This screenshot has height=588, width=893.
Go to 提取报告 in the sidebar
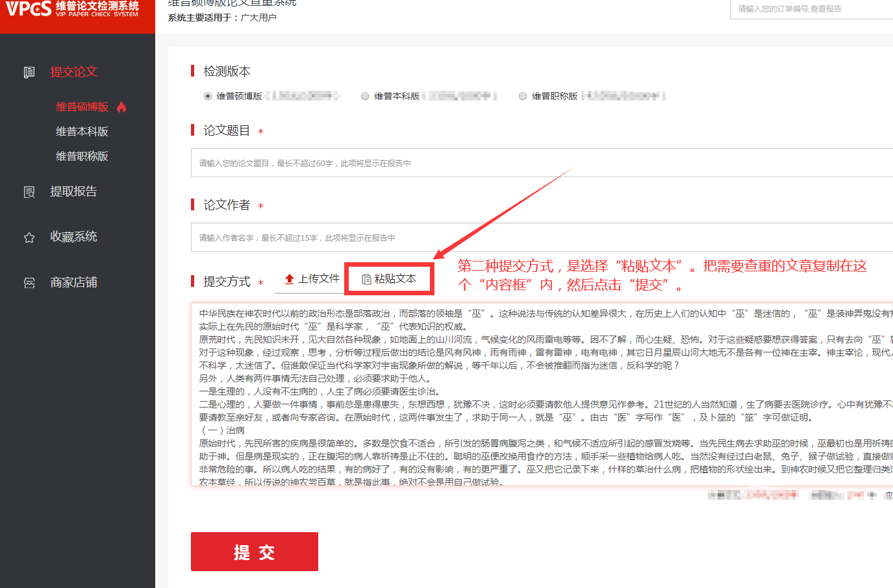point(74,191)
